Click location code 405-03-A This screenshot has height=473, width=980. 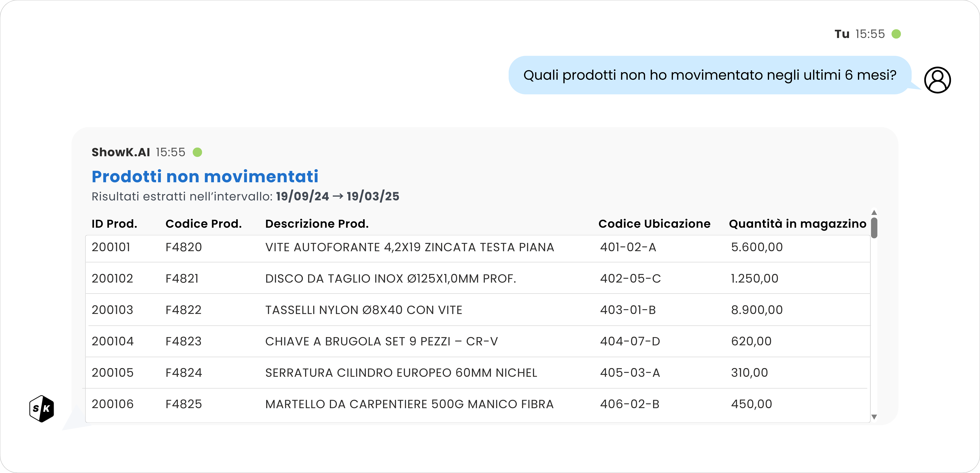630,373
